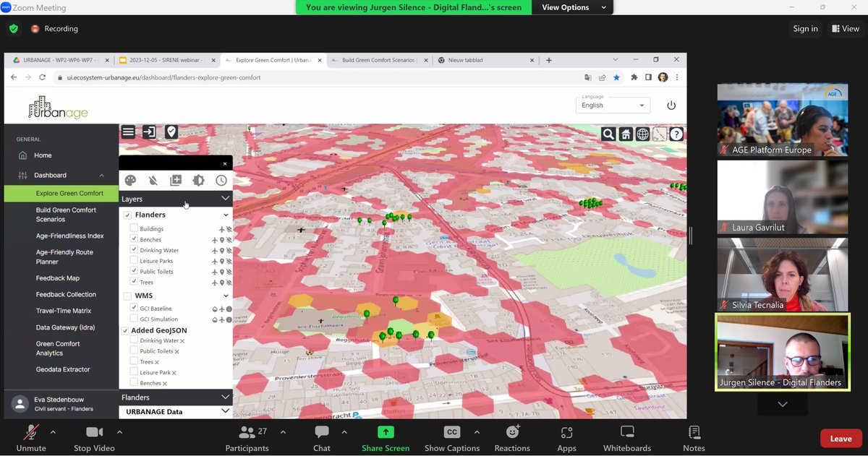
Task: Open the Chrome extensions puzzle icon
Action: click(x=634, y=77)
